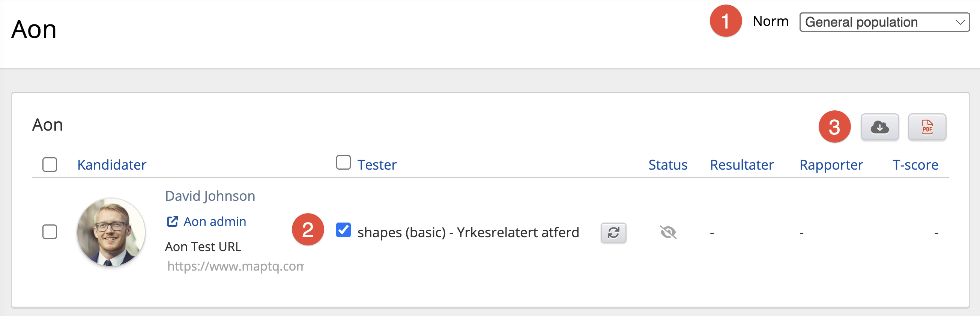Click the Resultater column header
This screenshot has height=316, width=980.
(741, 165)
